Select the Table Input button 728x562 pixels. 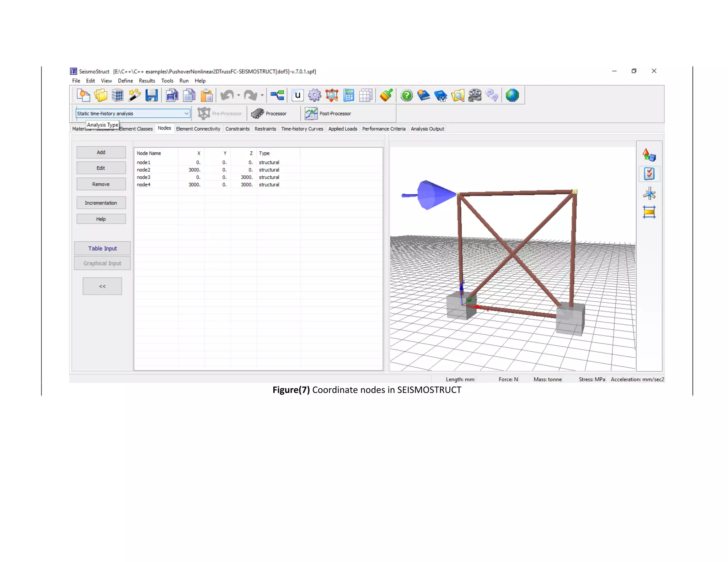click(x=102, y=249)
